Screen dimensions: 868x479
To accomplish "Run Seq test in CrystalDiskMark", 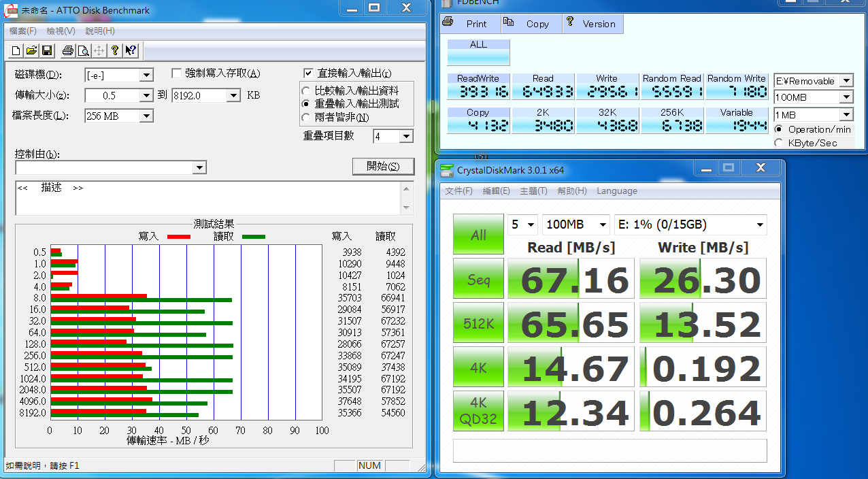I will (478, 279).
